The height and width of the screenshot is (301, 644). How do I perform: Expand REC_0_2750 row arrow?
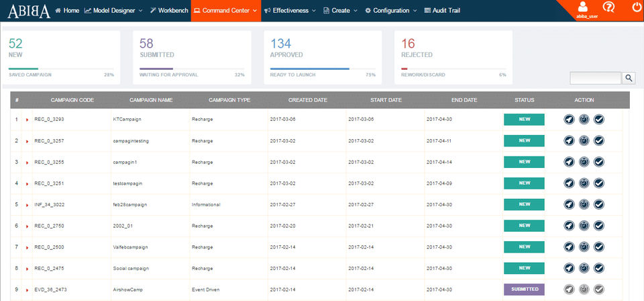[x=27, y=226]
